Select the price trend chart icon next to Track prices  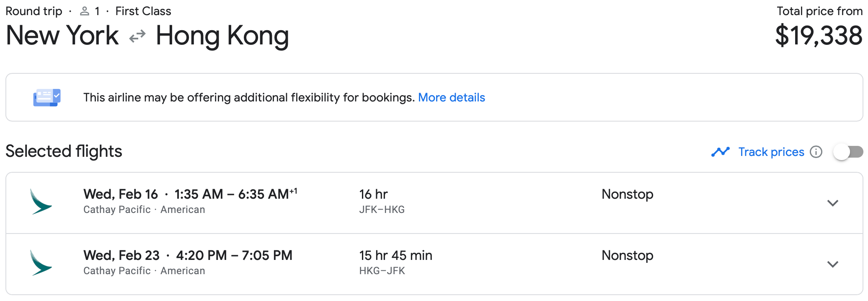click(x=721, y=152)
